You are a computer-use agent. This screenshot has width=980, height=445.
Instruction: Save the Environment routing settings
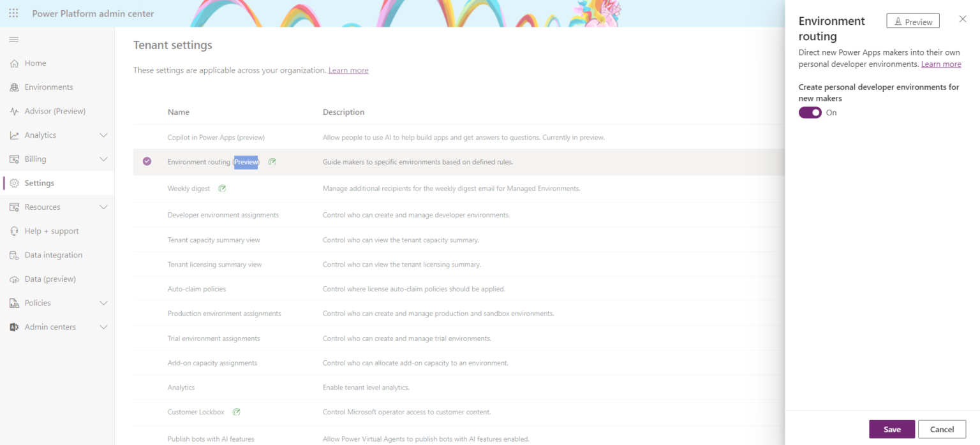pos(891,428)
